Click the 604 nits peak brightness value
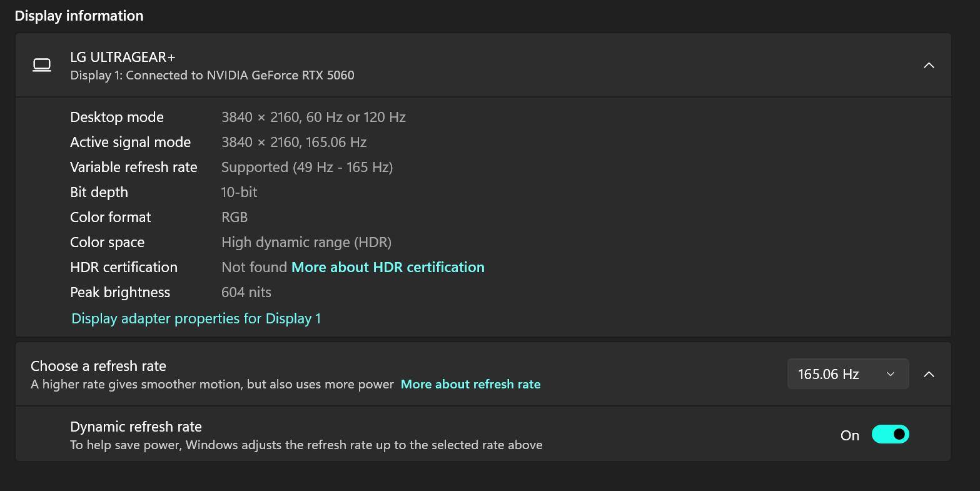Viewport: 980px width, 491px height. (246, 292)
